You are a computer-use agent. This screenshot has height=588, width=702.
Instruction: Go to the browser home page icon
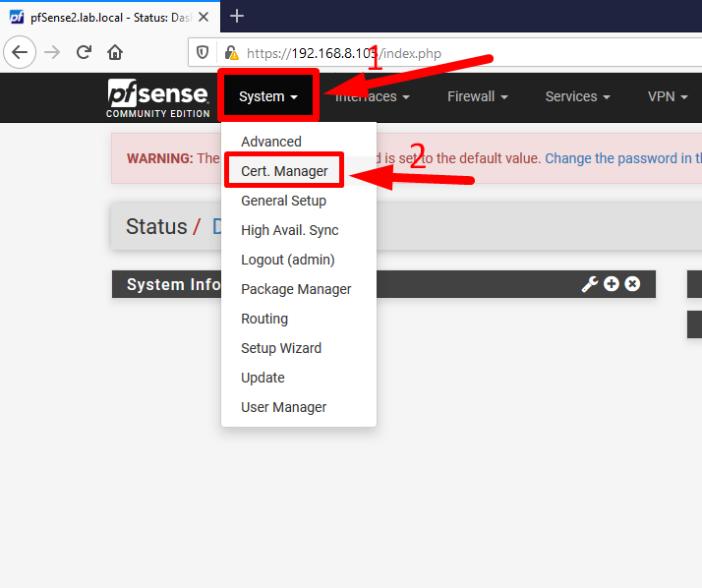point(115,53)
